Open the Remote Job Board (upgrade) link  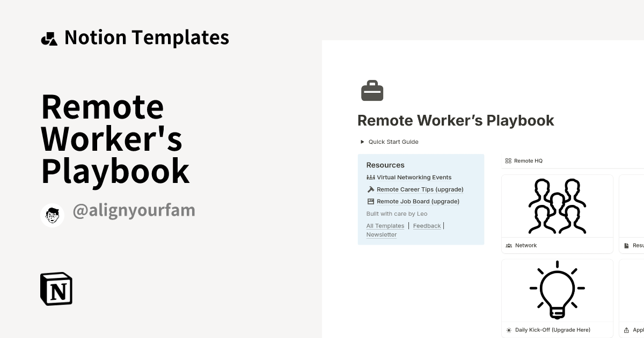(x=418, y=201)
